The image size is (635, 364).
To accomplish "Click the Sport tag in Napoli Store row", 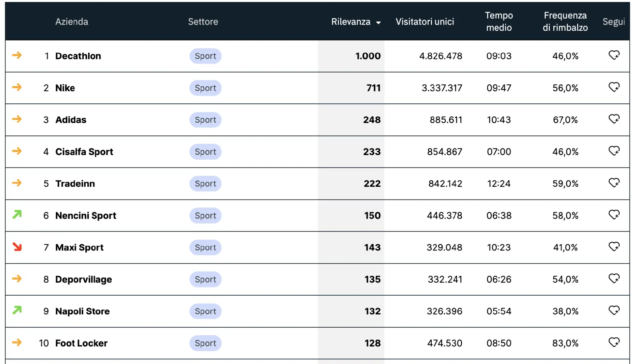I will pyautogui.click(x=205, y=311).
